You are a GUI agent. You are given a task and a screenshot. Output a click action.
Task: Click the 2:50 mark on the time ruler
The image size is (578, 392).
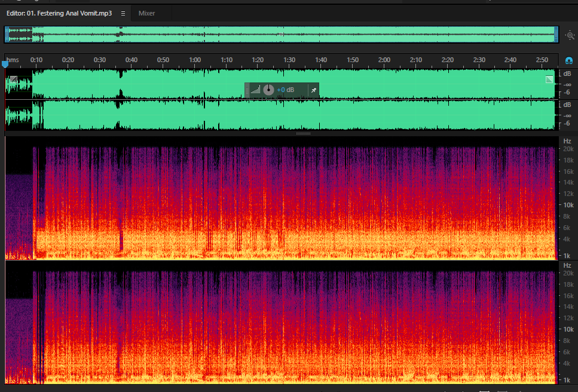542,60
